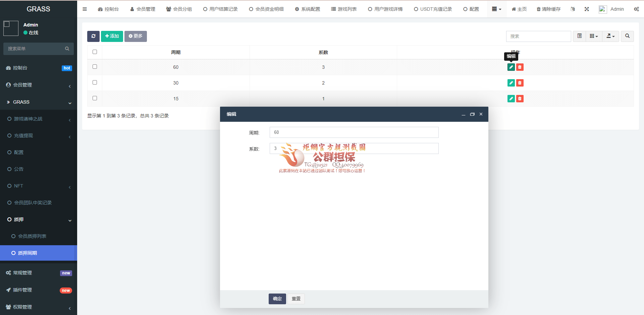Check the select-all checkbox in table header
Viewport: 644px width, 315px height.
(x=95, y=52)
